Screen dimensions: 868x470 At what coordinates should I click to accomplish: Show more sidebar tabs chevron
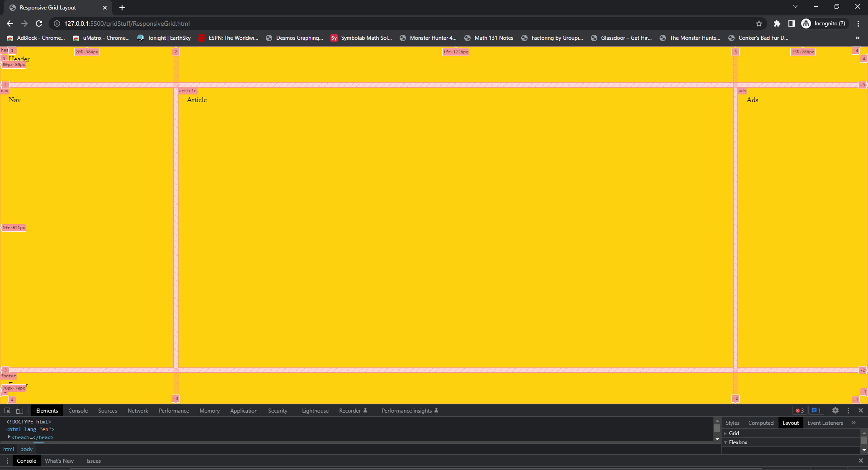coord(854,423)
